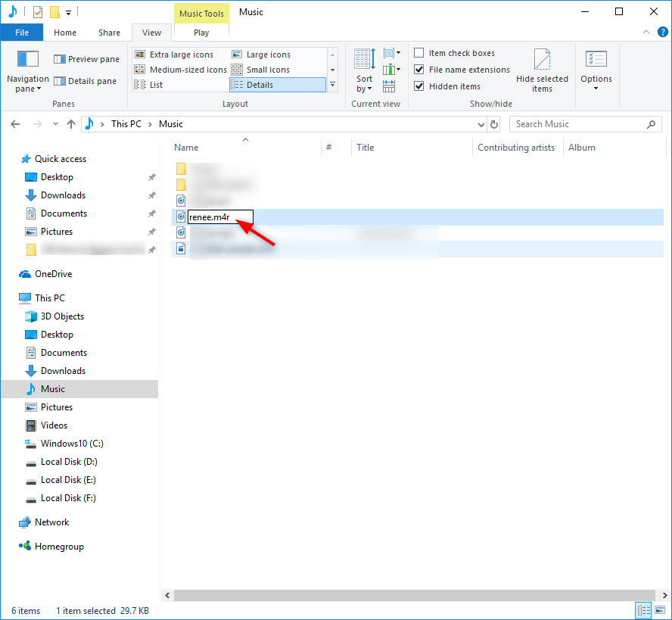Screen dimensions: 672x620
Task: Open the Add columns dropdown icon
Action: [x=392, y=70]
